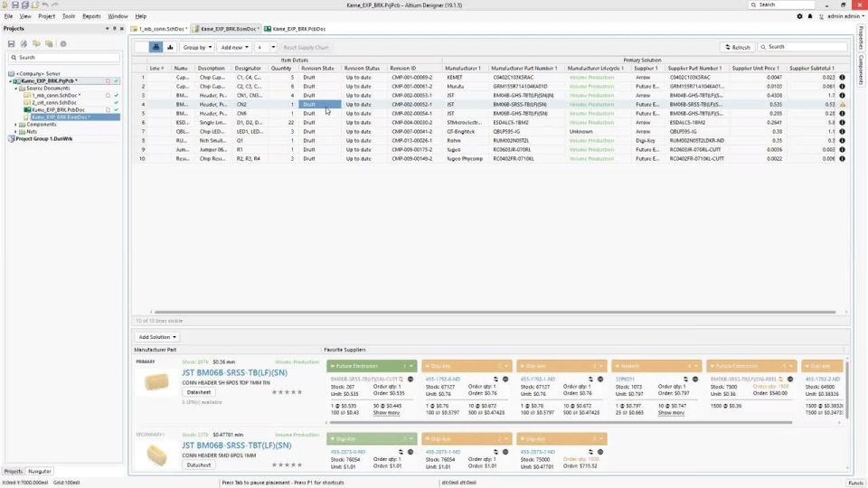The height and width of the screenshot is (488, 868).
Task: Click the Projects panel settings gear icon
Action: point(63,43)
